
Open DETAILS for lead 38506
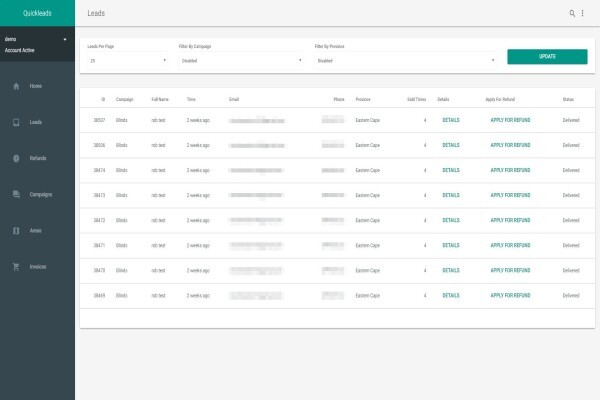tap(451, 145)
